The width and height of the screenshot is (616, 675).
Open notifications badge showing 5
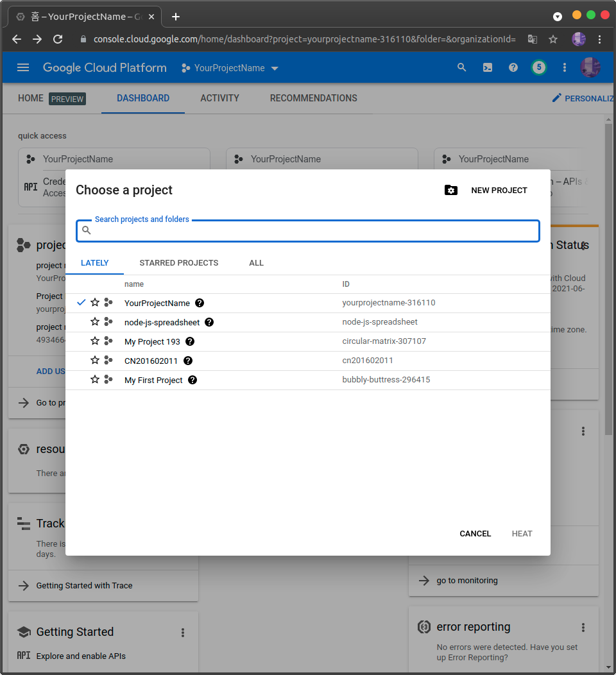[539, 67]
